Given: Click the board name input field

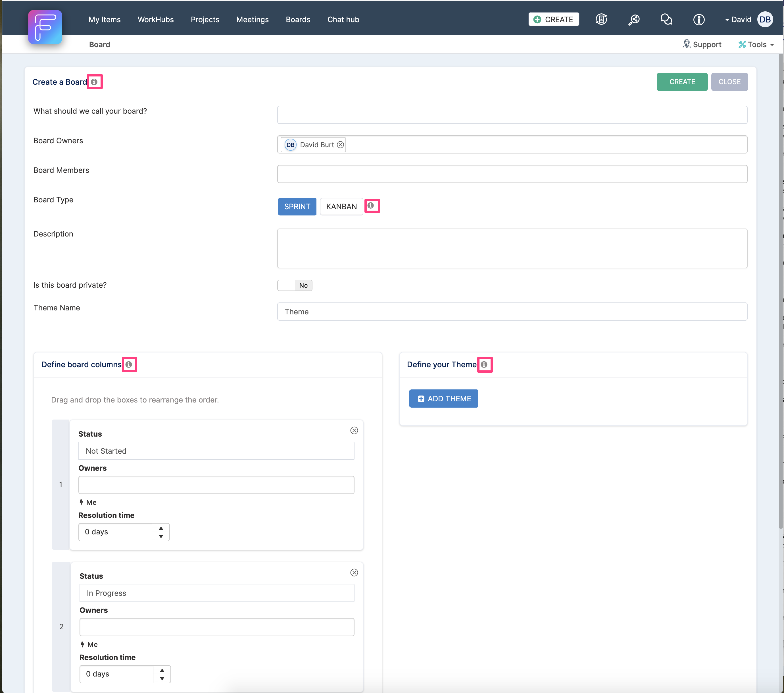Looking at the screenshot, I should pos(512,115).
